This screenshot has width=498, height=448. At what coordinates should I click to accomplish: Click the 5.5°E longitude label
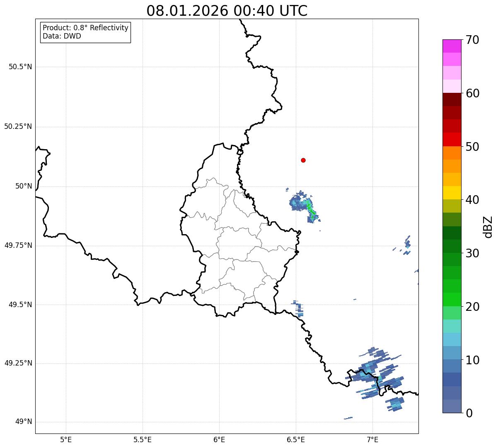[x=143, y=440]
